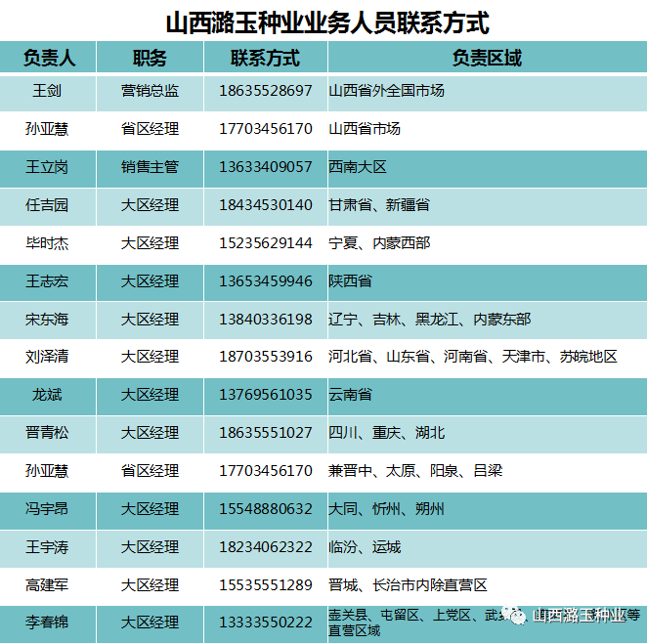The image size is (647, 644).
Task: Click the 营销总监 position cell
Action: (x=150, y=91)
